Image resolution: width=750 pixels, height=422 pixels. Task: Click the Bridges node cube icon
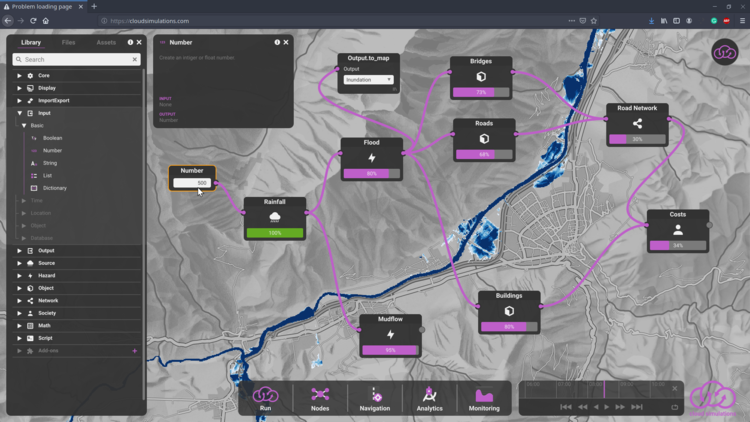481,77
